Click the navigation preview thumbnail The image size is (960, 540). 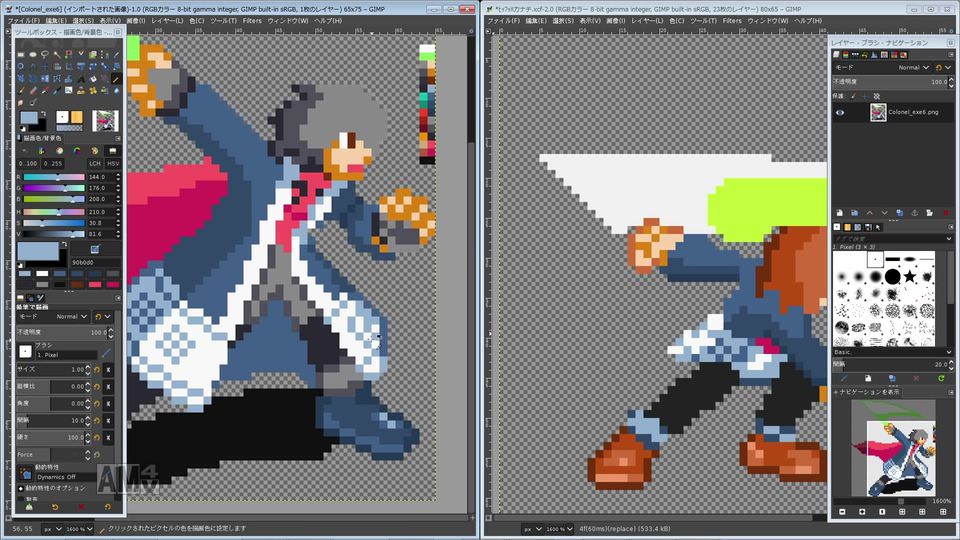894,448
